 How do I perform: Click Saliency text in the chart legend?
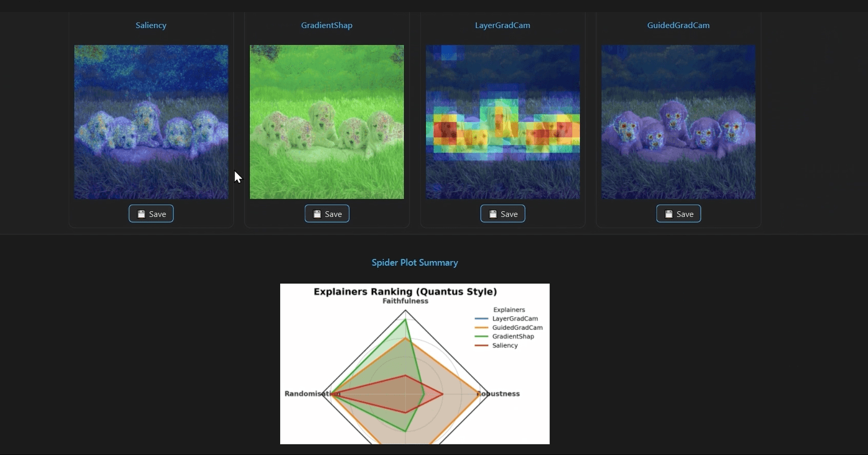505,345
